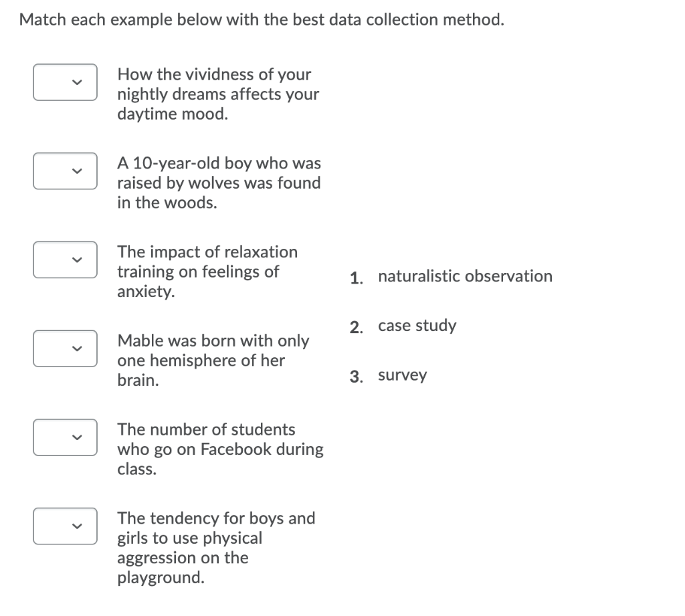Click the chevron icon in the first answer box
The width and height of the screenshot is (685, 616).
click(x=77, y=82)
